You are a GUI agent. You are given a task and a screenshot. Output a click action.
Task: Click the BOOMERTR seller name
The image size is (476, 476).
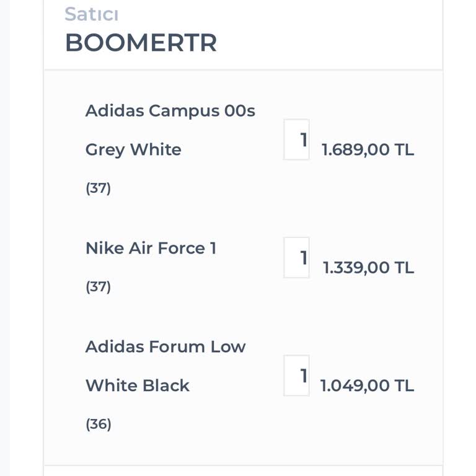[x=141, y=43]
